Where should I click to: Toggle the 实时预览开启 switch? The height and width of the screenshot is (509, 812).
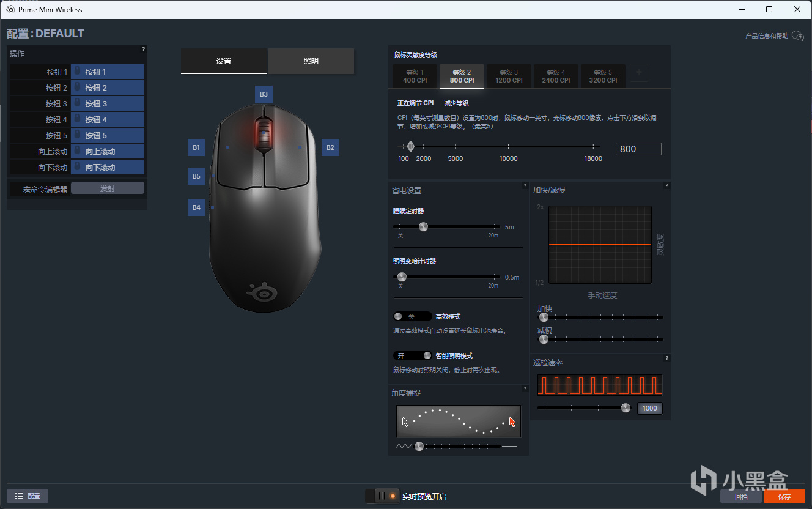point(382,496)
